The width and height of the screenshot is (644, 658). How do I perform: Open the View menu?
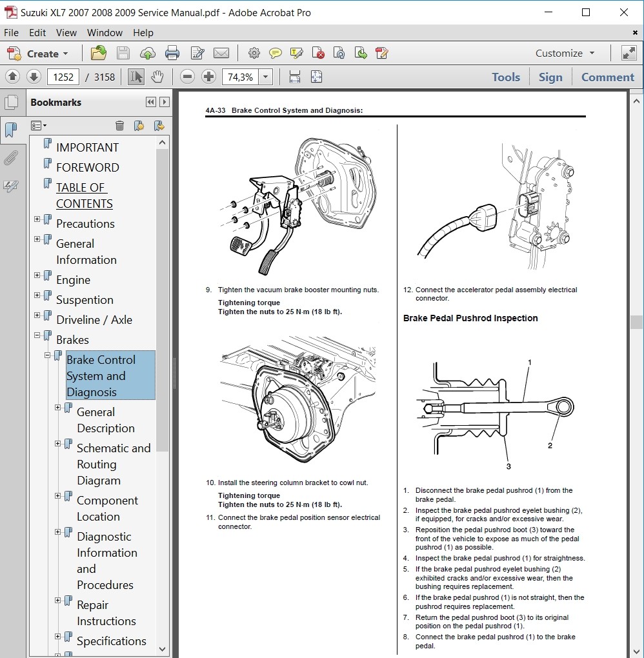coord(66,33)
